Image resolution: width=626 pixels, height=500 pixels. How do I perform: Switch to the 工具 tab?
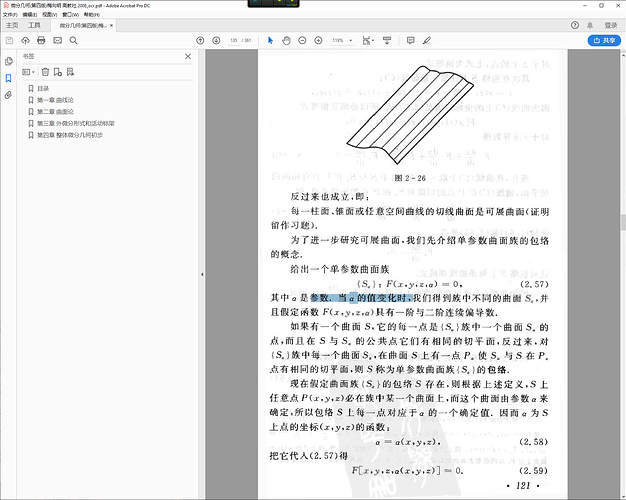pos(34,25)
